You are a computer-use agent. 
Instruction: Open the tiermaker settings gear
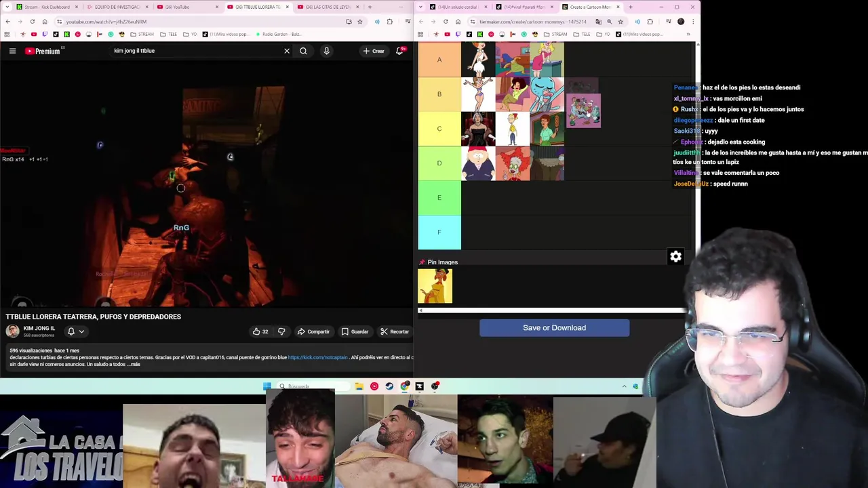676,256
